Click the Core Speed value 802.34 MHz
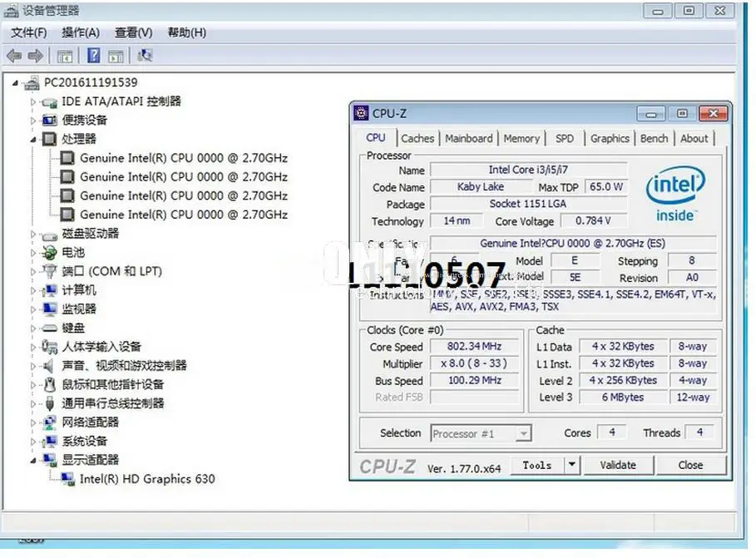Viewport: 756px width, 558px height. coord(474,346)
